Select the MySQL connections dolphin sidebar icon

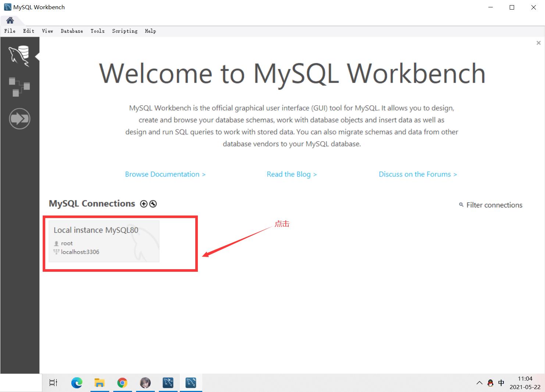click(19, 56)
